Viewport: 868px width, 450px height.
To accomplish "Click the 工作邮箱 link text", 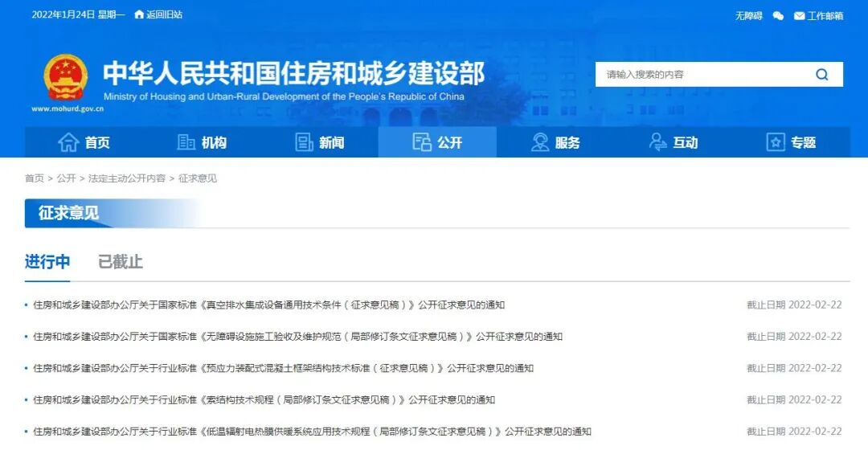I will [825, 16].
